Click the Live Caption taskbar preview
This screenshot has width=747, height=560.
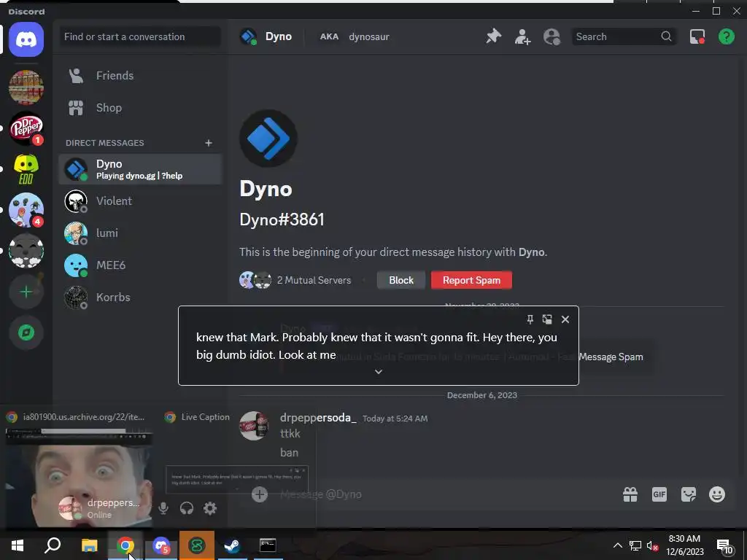pyautogui.click(x=237, y=478)
